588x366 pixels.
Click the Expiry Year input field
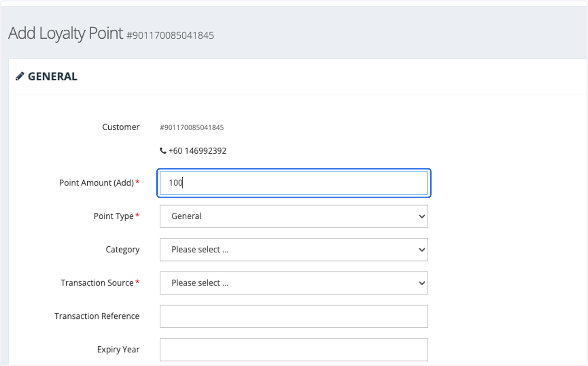[294, 350]
